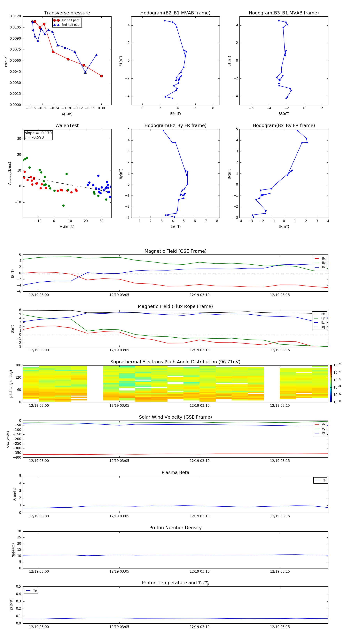Click the 'B2(nT)' axis label
The image size is (351, 644).
(175, 114)
